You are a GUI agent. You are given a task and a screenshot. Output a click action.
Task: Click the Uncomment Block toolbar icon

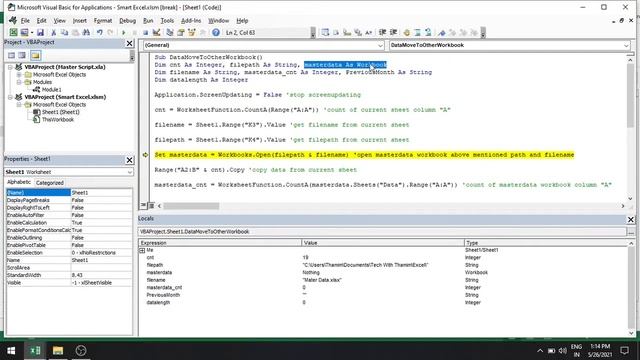tap(428, 32)
